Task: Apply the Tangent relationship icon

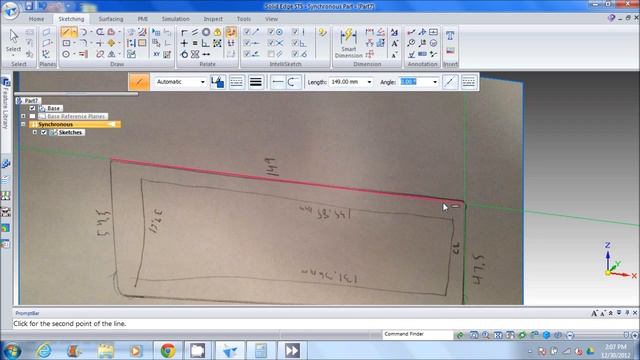Action: pyautogui.click(x=184, y=54)
